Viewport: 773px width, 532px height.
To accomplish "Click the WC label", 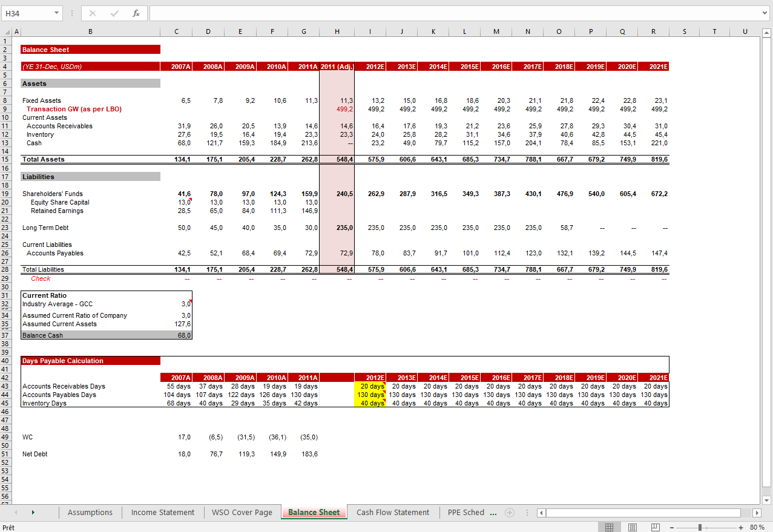I will (27, 437).
